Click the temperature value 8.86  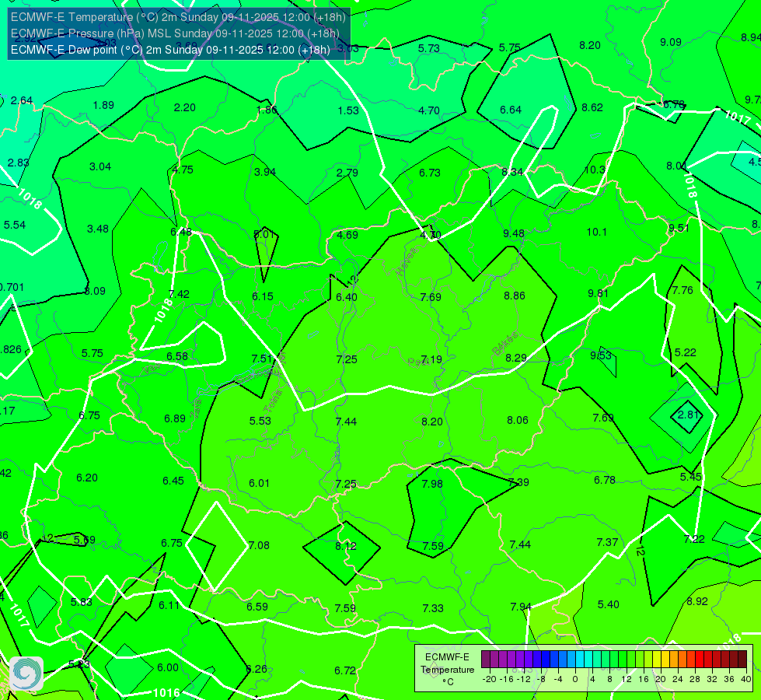[515, 296]
